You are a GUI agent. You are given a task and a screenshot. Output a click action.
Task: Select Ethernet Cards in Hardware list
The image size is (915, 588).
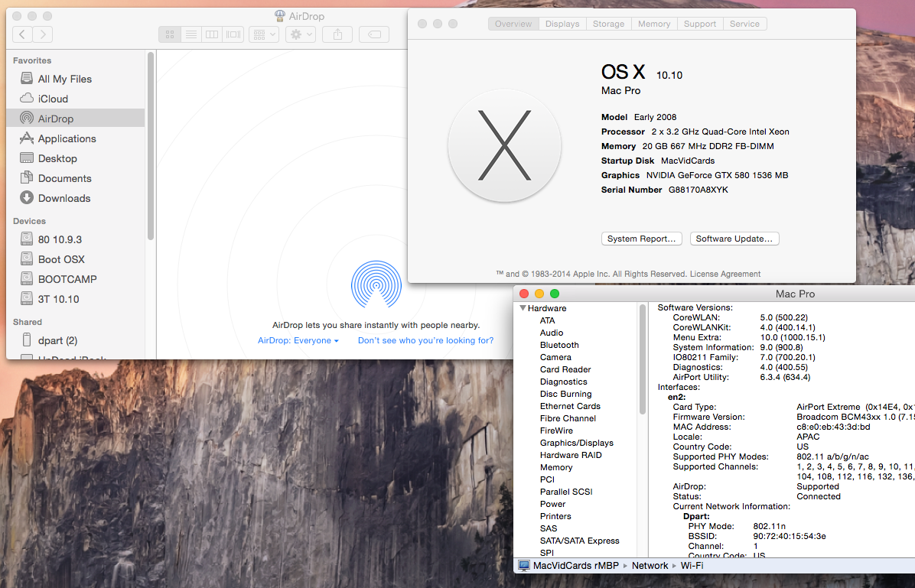point(570,406)
